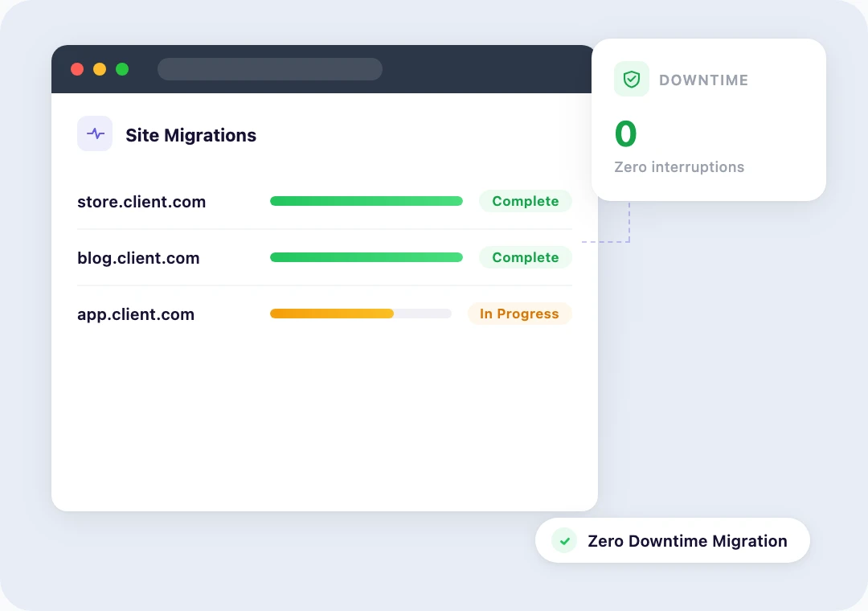This screenshot has height=611, width=868.
Task: Click the checkmark icon in Zero Downtime Migration badge
Action: click(x=564, y=540)
